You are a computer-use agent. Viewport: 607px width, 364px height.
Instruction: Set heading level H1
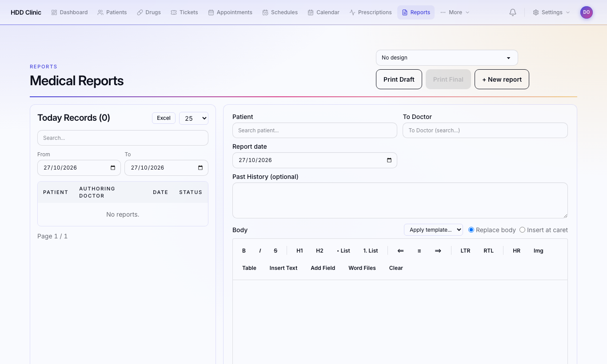[x=300, y=251]
